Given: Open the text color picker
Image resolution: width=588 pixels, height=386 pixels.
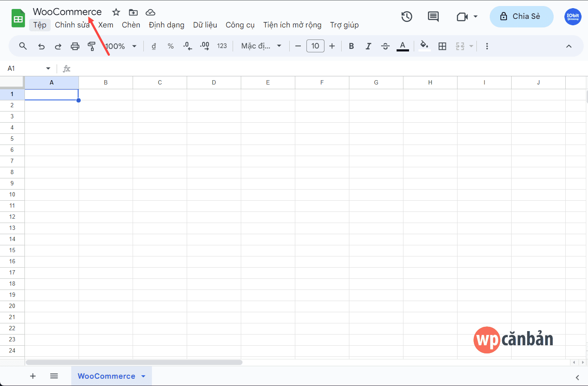Looking at the screenshot, I should [x=402, y=46].
